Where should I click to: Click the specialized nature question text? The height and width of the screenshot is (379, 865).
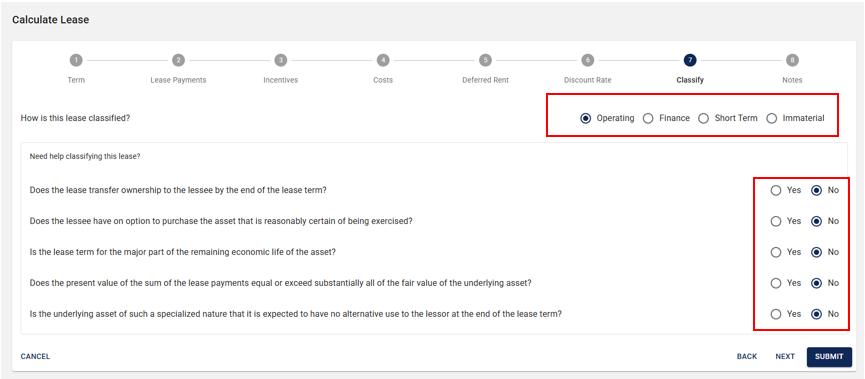[296, 314]
